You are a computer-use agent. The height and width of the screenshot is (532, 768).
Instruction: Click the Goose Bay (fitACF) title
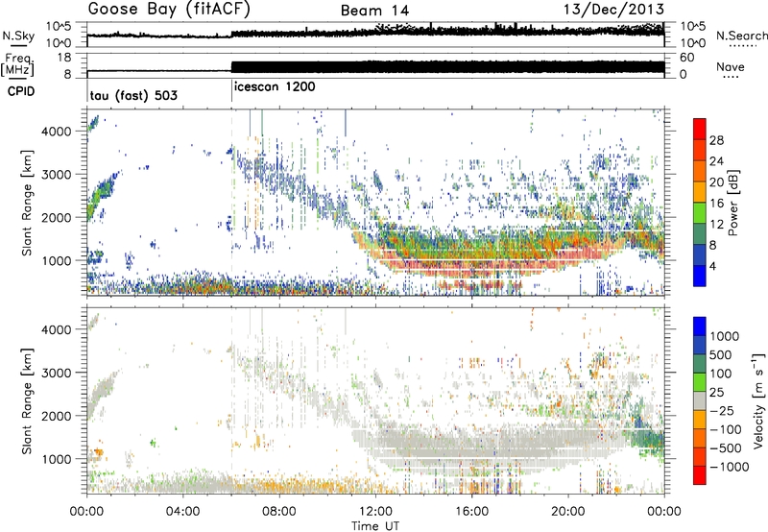click(169, 10)
